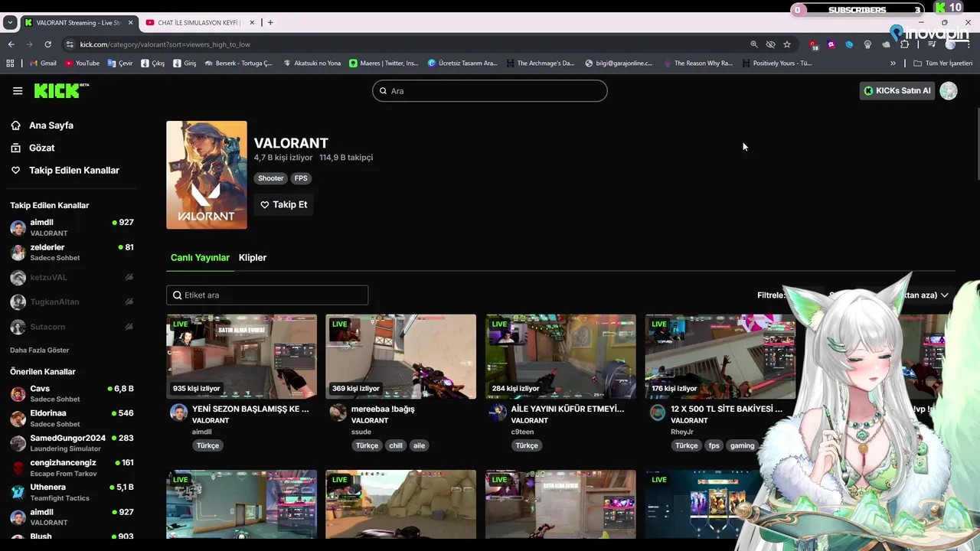Open the site info icon in address bar

[70, 44]
